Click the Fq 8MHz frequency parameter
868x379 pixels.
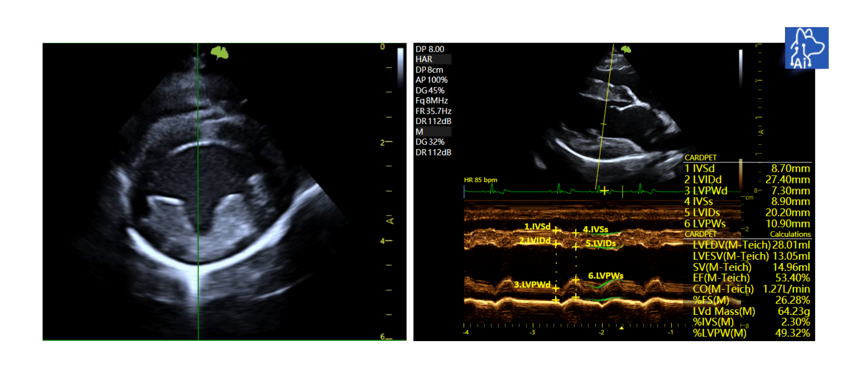click(431, 101)
